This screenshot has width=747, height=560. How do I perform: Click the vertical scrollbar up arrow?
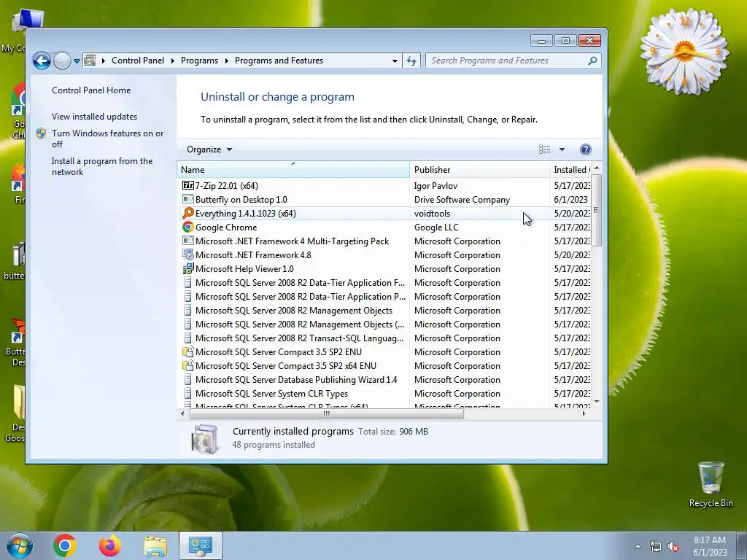tap(597, 168)
